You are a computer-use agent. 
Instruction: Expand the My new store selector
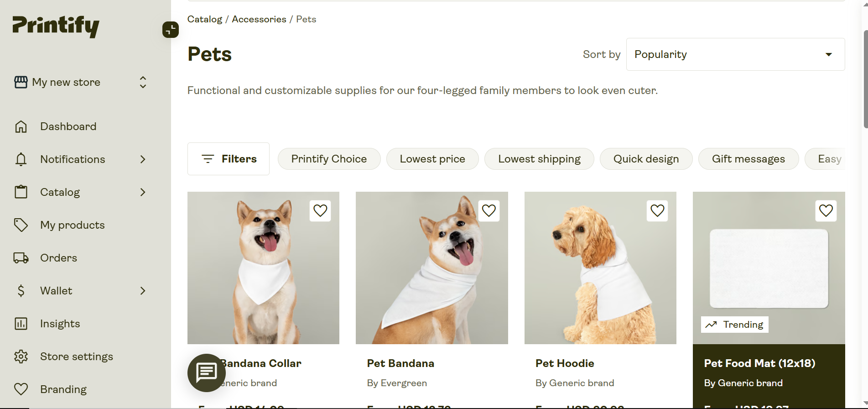(143, 82)
